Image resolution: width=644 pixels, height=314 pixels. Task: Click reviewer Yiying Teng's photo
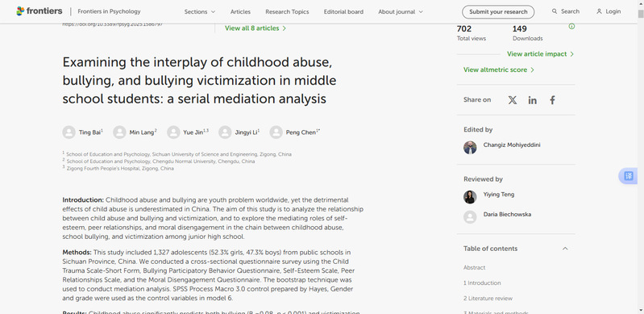(470, 197)
